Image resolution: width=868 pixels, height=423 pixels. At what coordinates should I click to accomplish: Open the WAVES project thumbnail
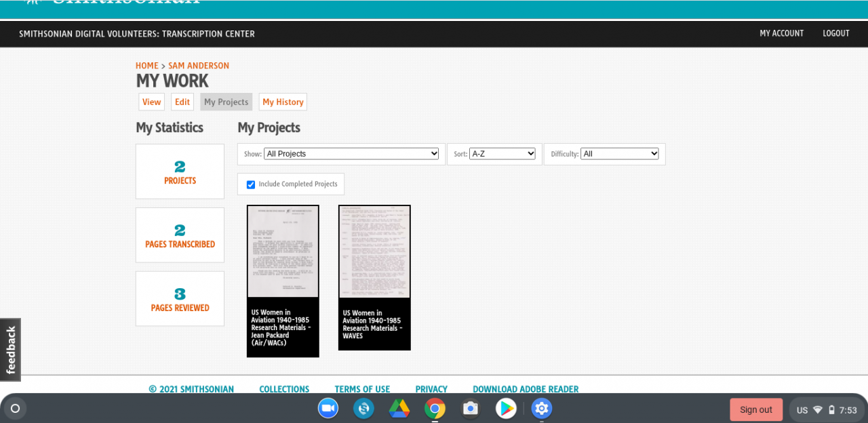374,251
